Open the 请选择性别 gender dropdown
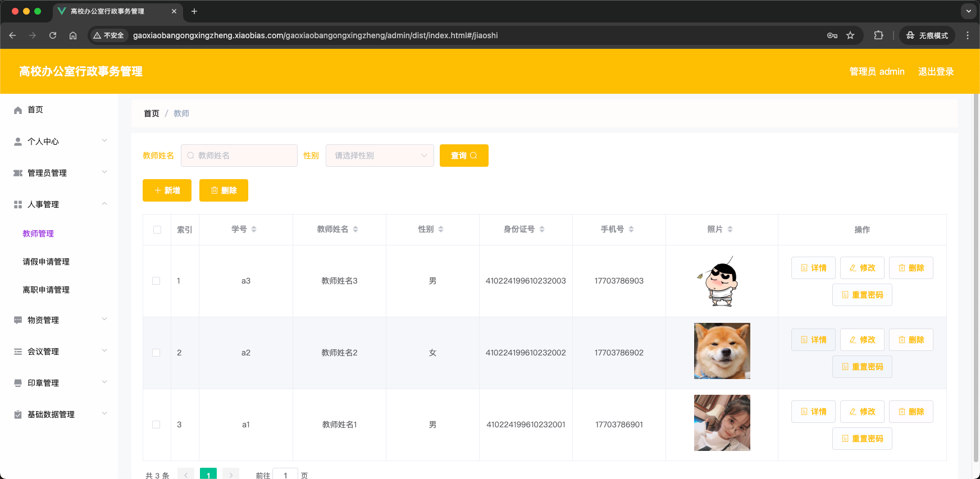980x479 pixels. point(380,156)
